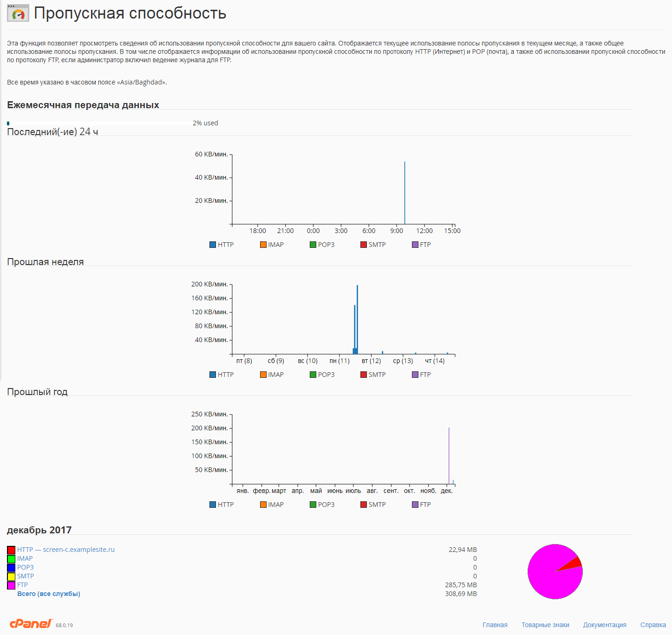Open the IMAP usage link for December

[25, 558]
